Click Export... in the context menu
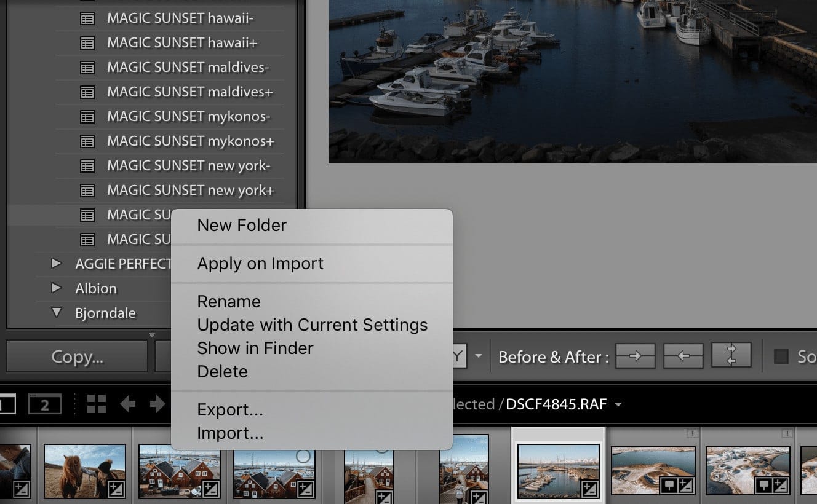This screenshot has height=504, width=817. click(x=229, y=409)
